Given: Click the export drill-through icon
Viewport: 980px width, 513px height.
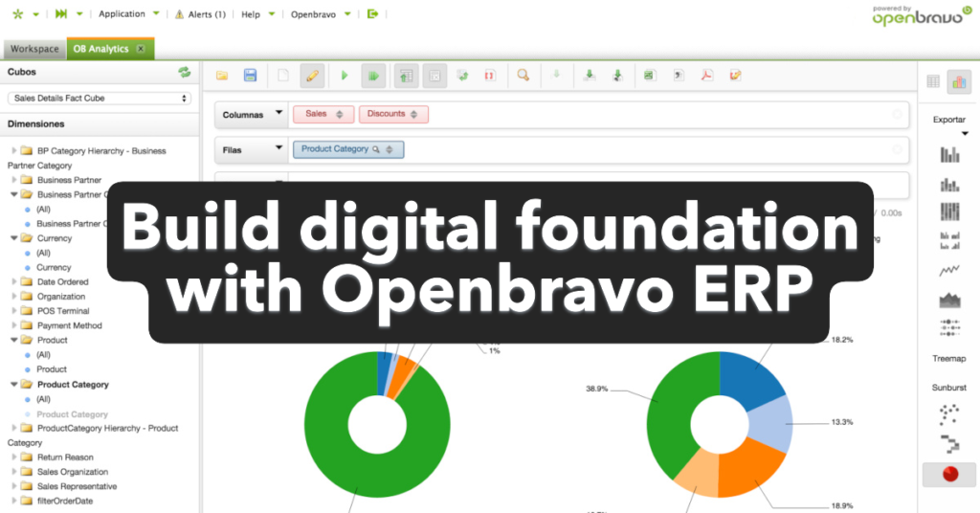Looking at the screenshot, I should [x=617, y=76].
